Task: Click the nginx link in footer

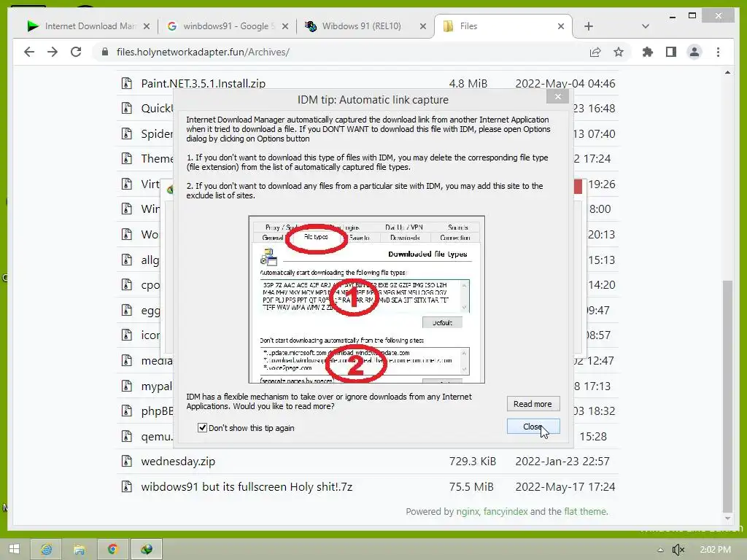Action: (x=468, y=511)
